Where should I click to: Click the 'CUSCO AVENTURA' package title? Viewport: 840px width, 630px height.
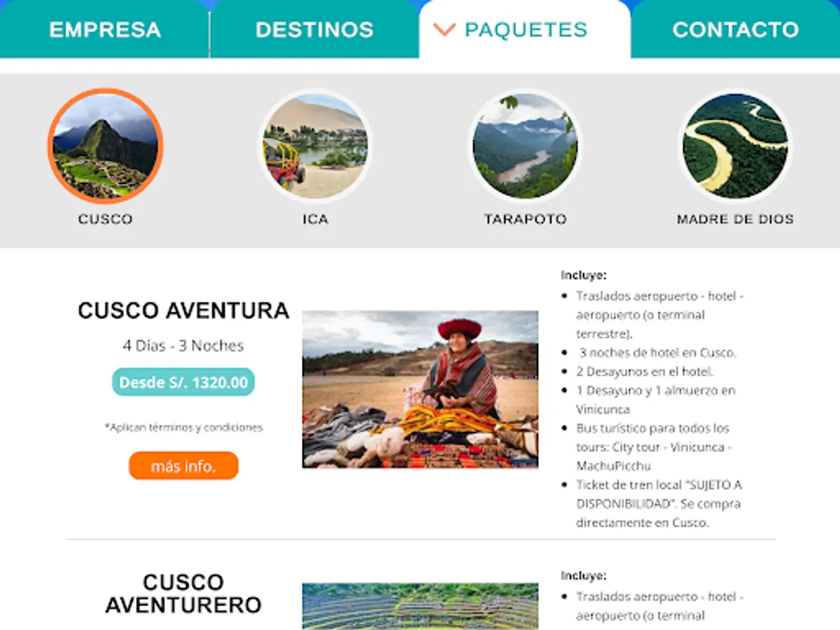[x=183, y=311]
